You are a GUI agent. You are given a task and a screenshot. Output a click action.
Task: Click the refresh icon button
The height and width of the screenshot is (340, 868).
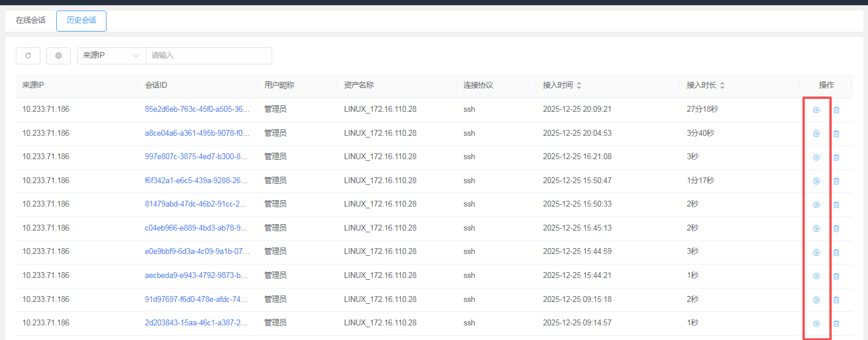pyautogui.click(x=28, y=56)
